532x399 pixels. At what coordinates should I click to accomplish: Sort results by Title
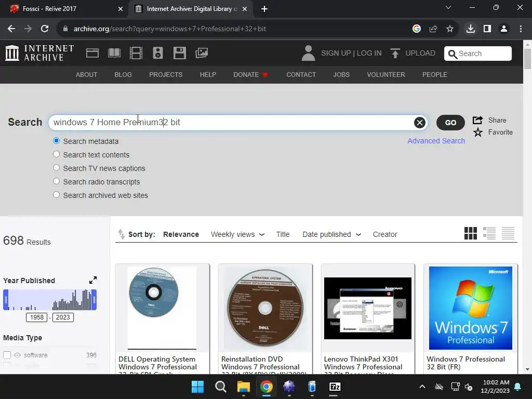283,234
